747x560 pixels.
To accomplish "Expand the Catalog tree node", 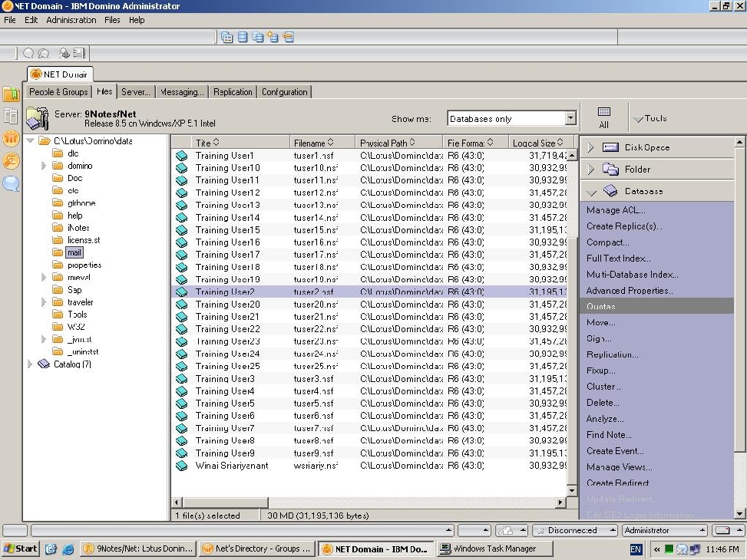I will click(x=29, y=364).
